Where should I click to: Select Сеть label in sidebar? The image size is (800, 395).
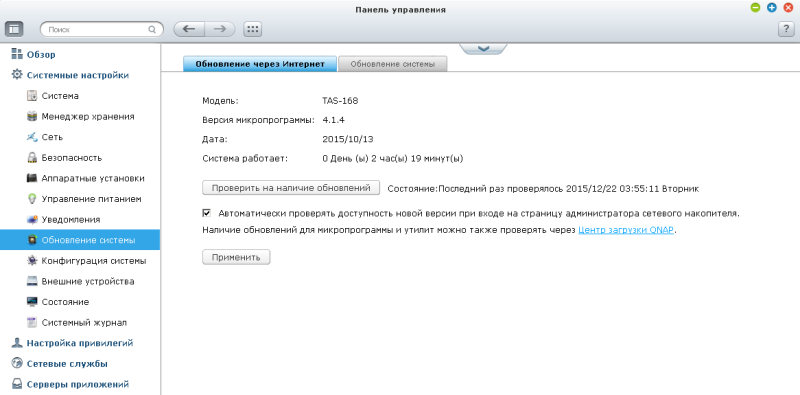click(x=52, y=137)
